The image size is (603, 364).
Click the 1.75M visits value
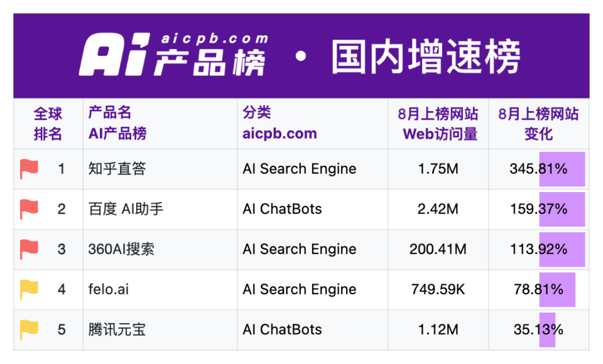[438, 169]
